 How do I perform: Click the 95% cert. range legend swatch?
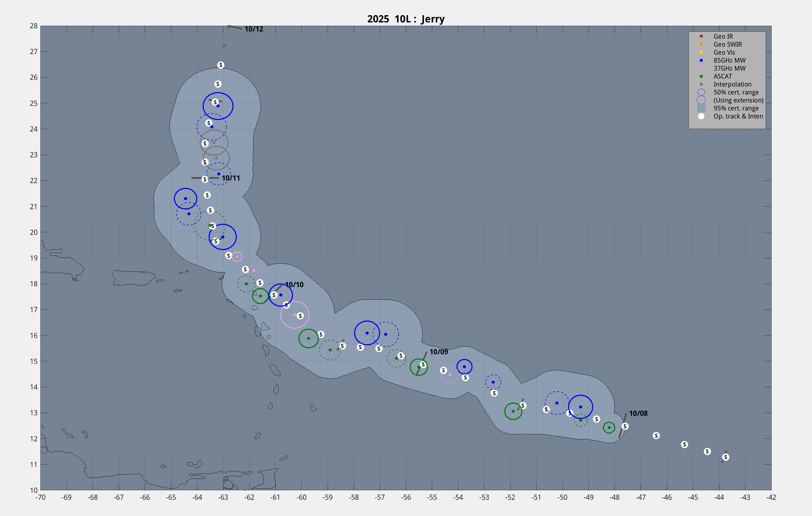point(701,108)
